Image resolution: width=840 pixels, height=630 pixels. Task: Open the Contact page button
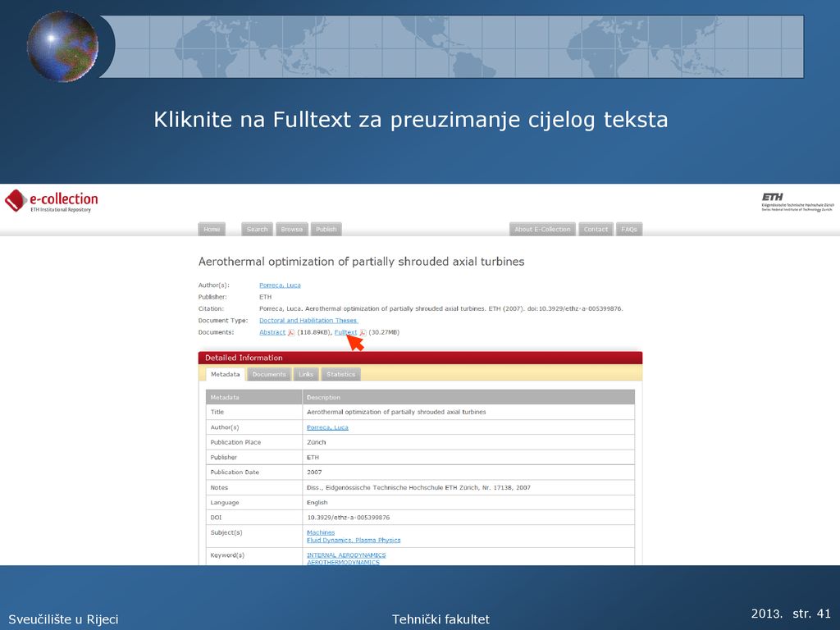(596, 230)
